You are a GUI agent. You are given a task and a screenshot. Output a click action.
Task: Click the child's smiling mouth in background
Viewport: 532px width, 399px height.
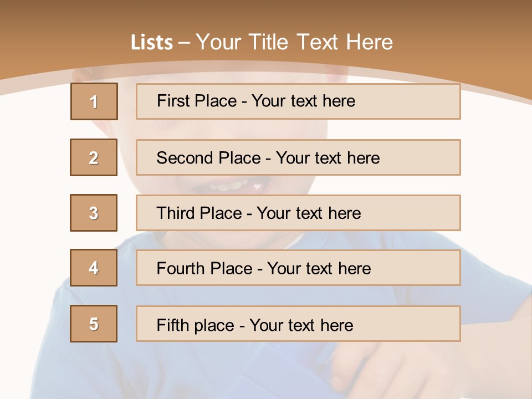(233, 185)
